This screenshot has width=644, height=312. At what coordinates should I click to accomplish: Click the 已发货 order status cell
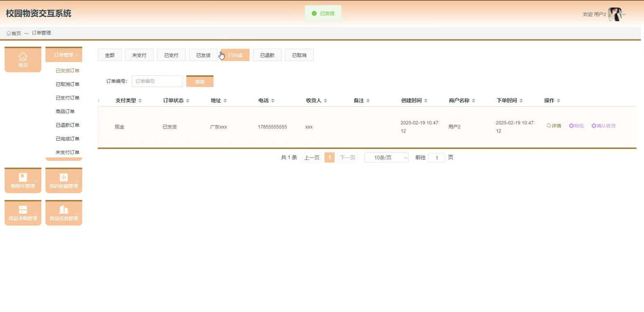coord(170,127)
